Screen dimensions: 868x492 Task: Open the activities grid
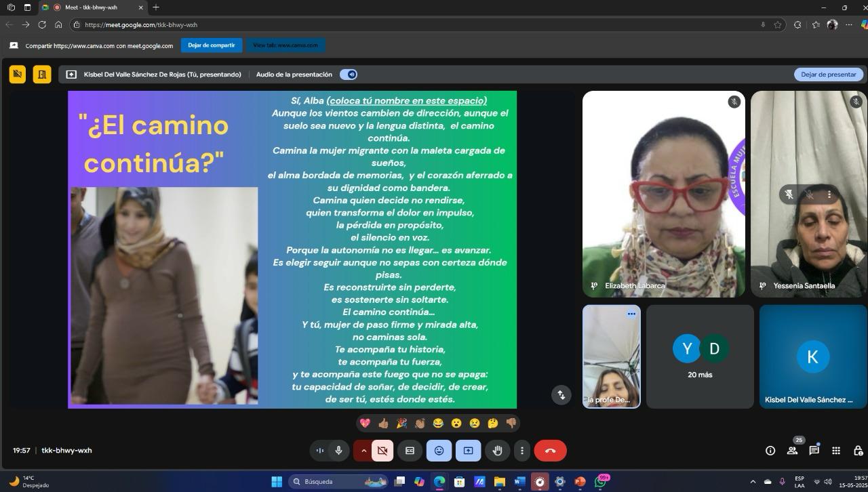[x=836, y=451]
